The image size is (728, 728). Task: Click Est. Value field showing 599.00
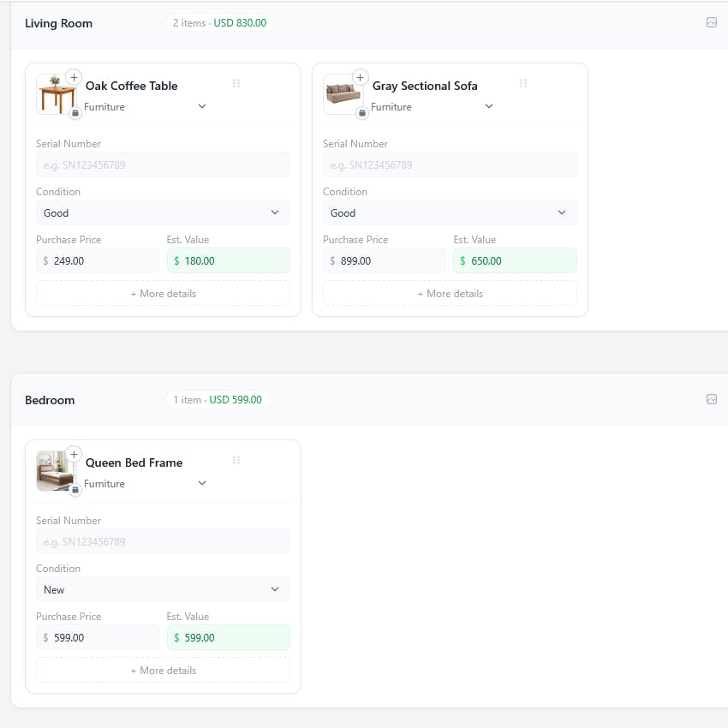[229, 638]
